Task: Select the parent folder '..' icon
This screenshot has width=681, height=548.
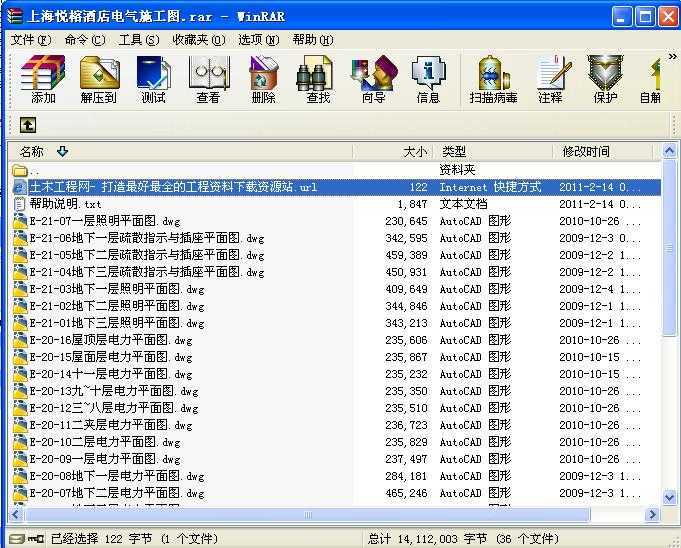Action: (20, 171)
